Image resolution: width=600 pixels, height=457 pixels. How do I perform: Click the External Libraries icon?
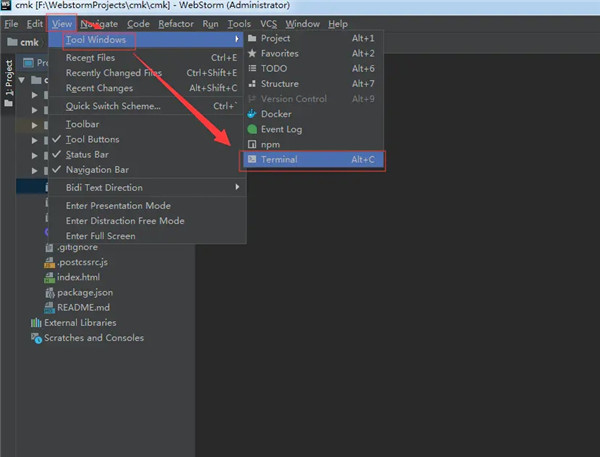36,323
